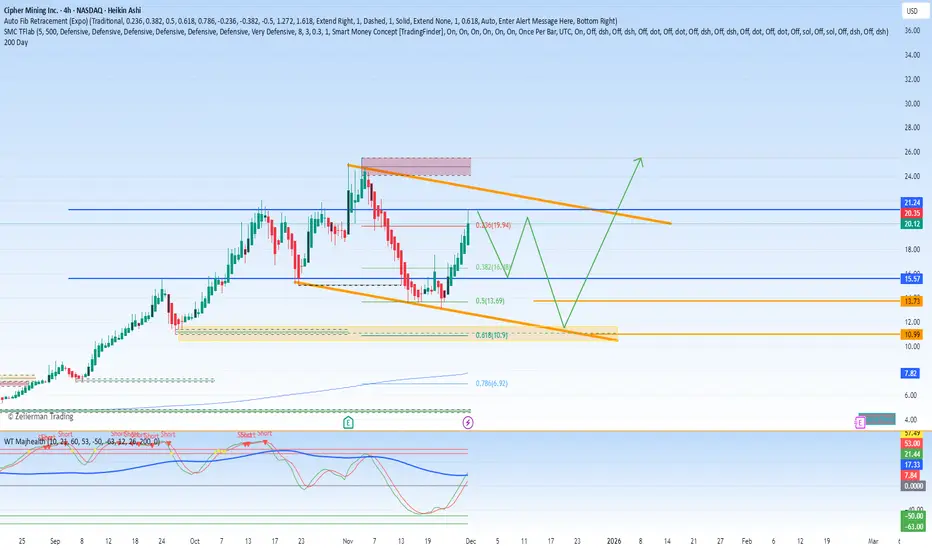Select the yellow demand zone box near 11

398,334
